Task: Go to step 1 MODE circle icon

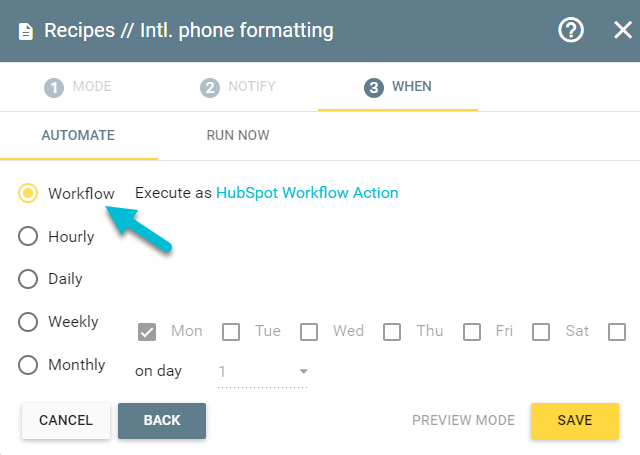Action: click(54, 87)
